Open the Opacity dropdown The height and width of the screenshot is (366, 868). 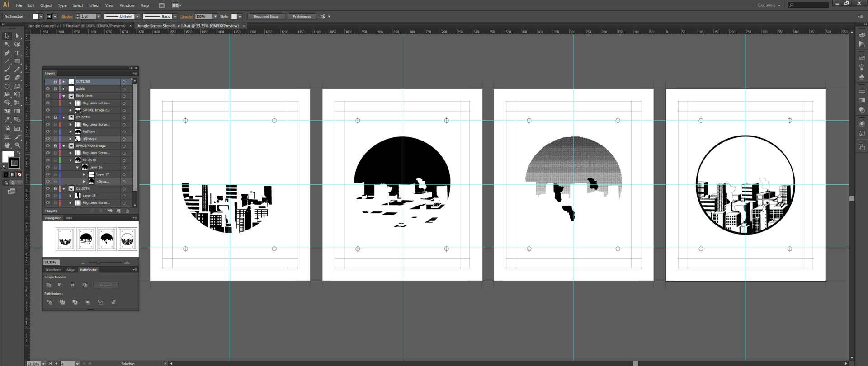pyautogui.click(x=215, y=17)
